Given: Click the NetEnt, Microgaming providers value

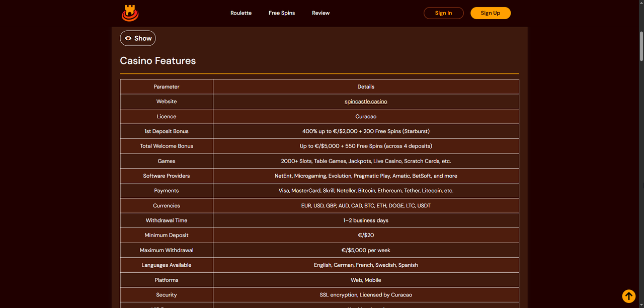Looking at the screenshot, I should tap(366, 176).
